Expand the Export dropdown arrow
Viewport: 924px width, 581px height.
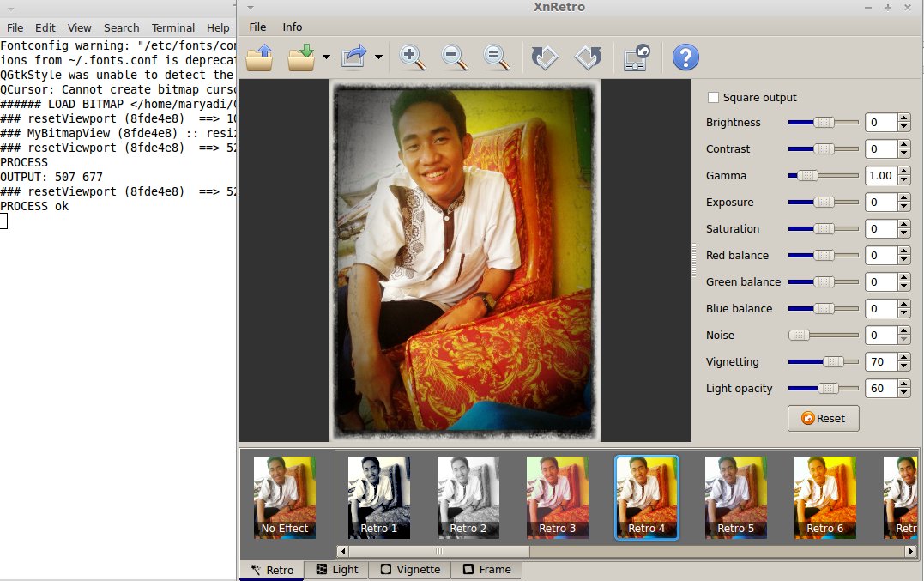[378, 57]
